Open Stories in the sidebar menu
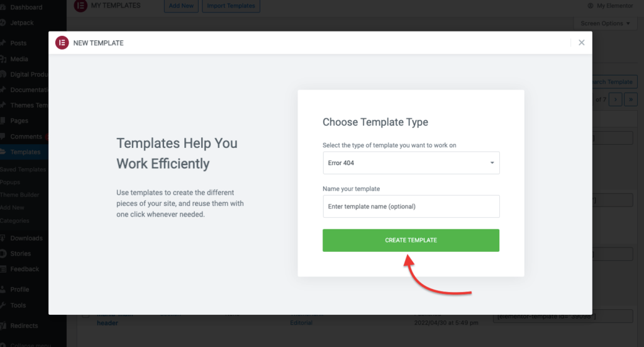Image resolution: width=644 pixels, height=347 pixels. click(x=21, y=254)
